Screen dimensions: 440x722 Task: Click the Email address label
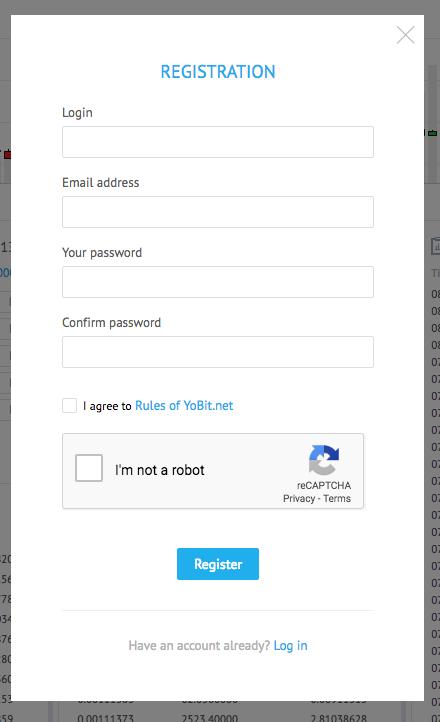coord(101,183)
